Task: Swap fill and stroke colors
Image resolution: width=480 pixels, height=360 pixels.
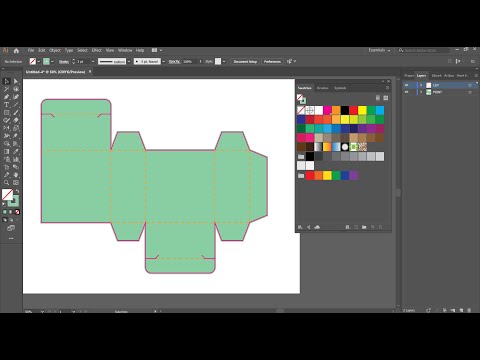Action: [x=17, y=191]
